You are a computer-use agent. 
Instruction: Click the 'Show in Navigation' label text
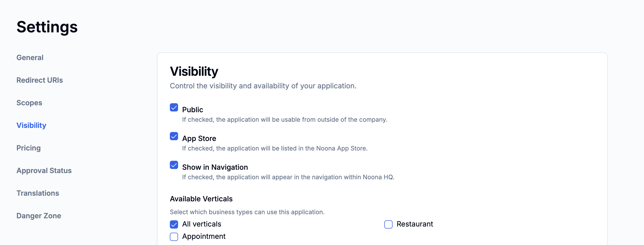point(215,167)
